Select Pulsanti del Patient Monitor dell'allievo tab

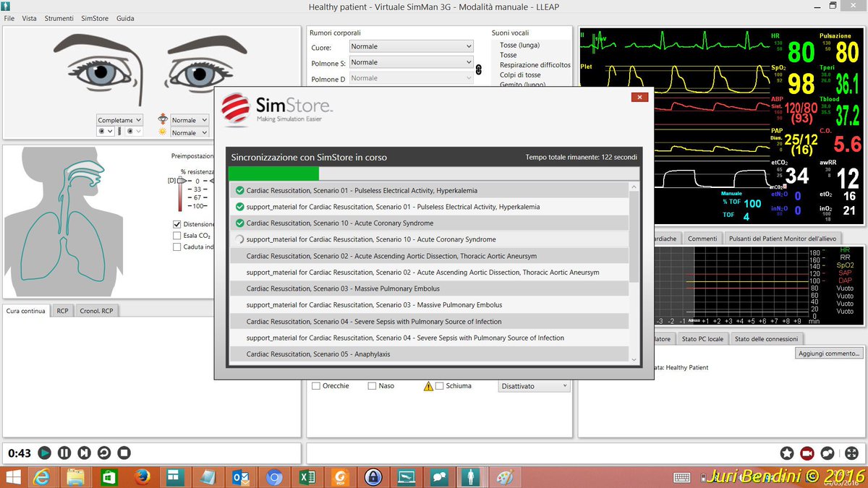click(x=782, y=239)
